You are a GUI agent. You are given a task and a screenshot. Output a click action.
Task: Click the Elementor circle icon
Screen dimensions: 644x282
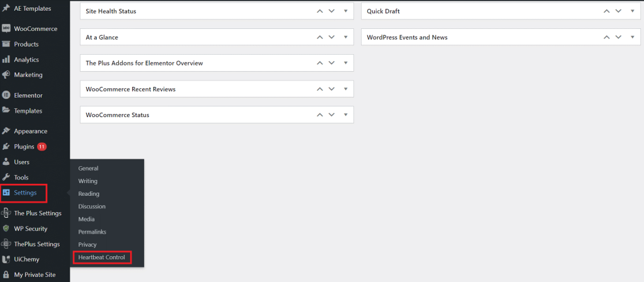(x=6, y=96)
